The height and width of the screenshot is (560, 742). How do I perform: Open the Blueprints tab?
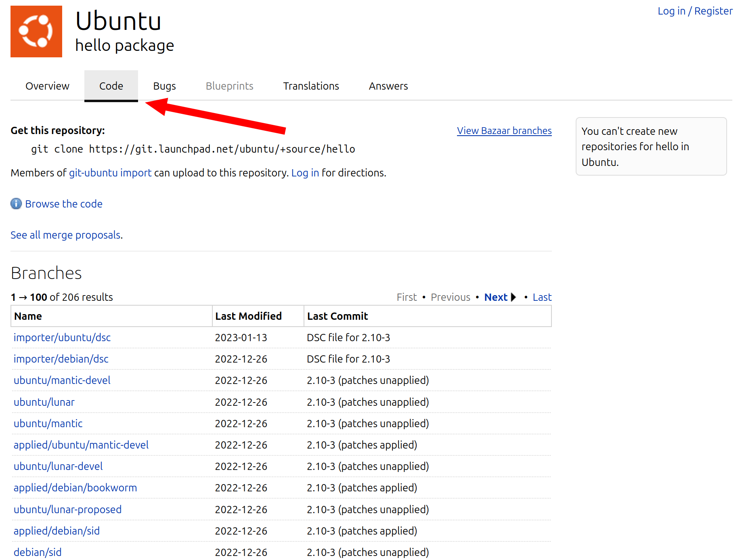(229, 86)
